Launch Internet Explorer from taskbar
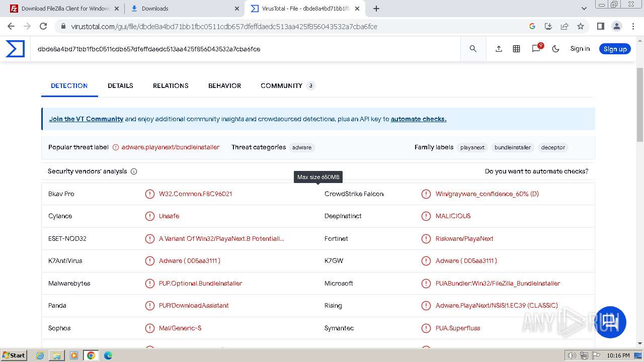This screenshot has height=362, width=644. pos(40,355)
